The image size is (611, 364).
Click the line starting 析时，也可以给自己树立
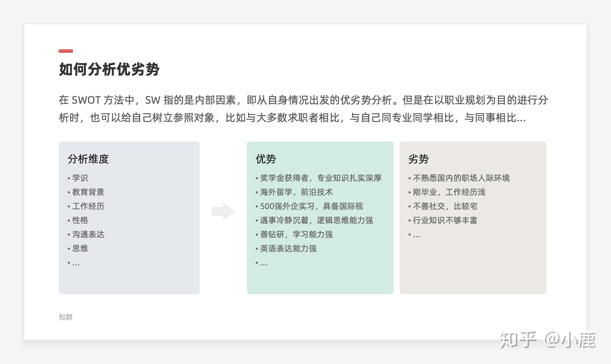coord(292,118)
